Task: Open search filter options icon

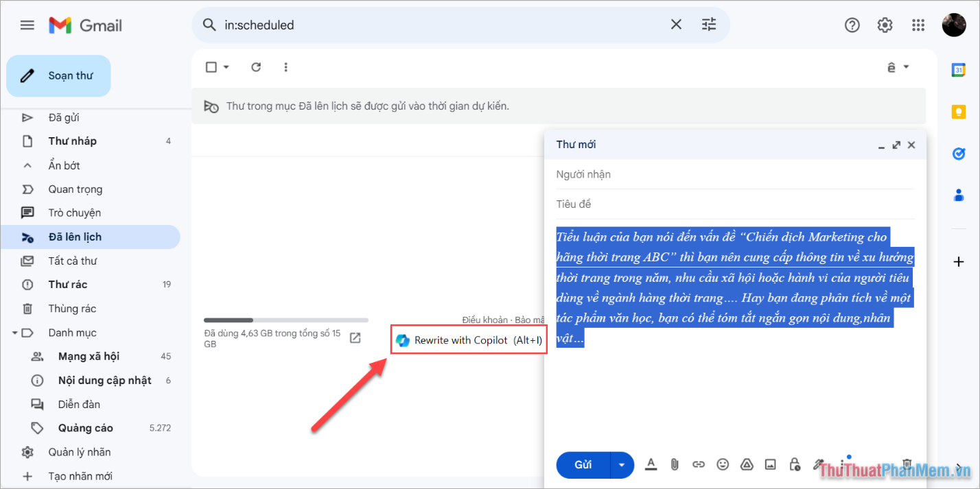Action: tap(709, 25)
